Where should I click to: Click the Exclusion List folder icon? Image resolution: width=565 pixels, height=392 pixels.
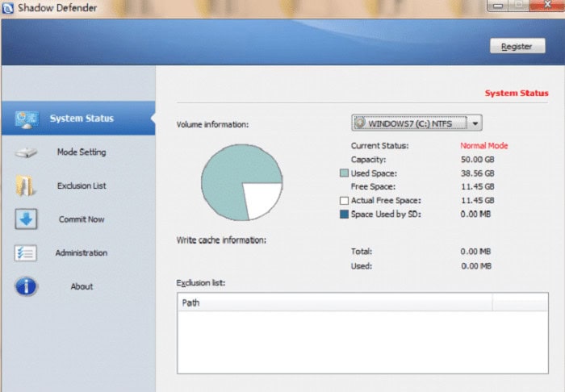point(25,186)
